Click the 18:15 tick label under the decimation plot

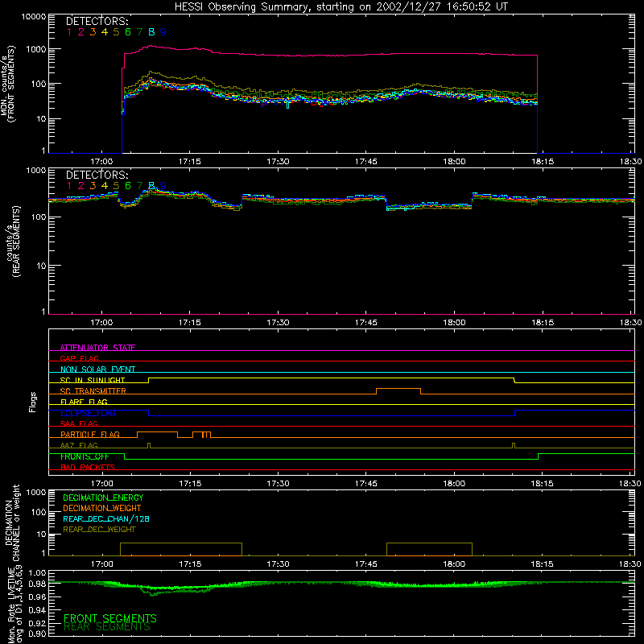(542, 564)
